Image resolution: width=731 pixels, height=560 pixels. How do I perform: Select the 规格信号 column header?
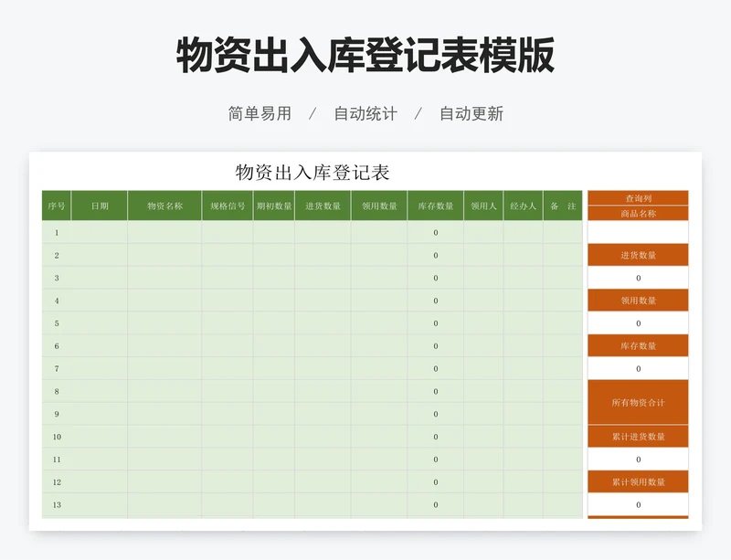click(x=228, y=206)
